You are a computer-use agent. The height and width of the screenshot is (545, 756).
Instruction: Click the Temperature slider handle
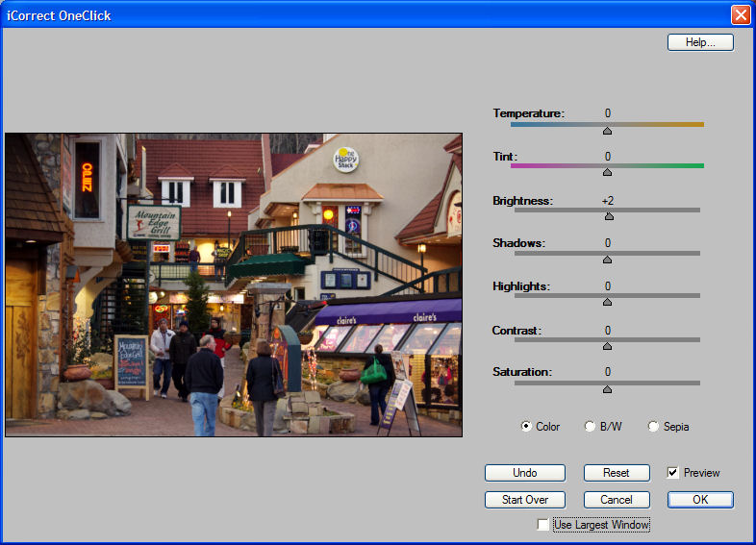607,130
